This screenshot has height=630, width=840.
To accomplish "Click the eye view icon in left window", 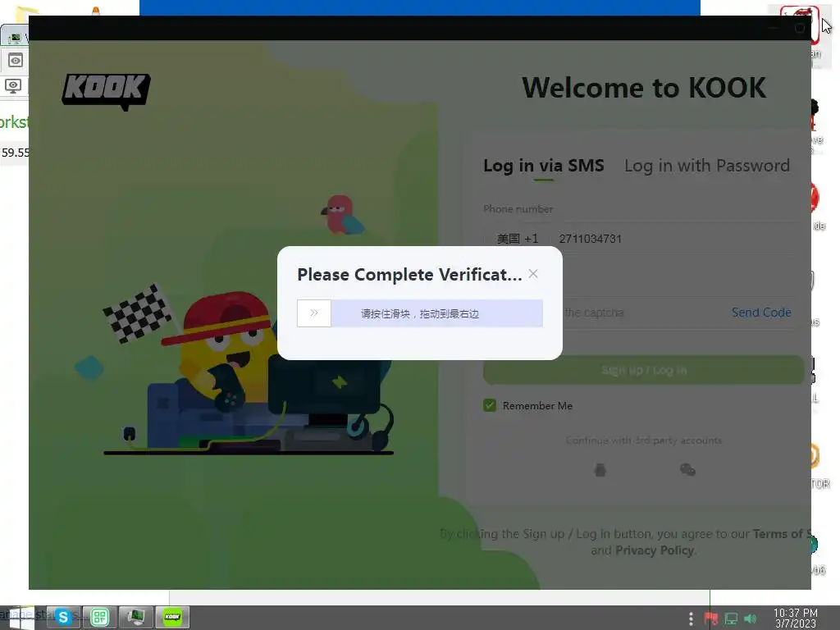I will (15, 61).
